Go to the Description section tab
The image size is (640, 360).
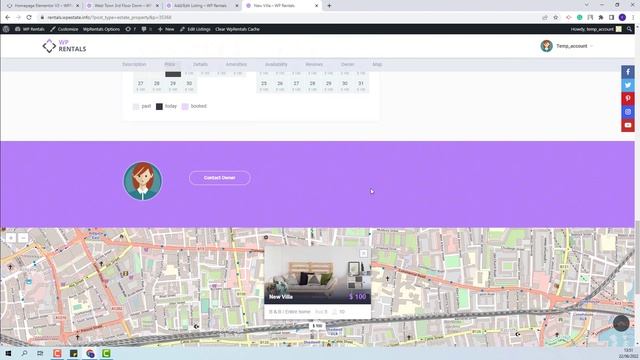point(134,64)
